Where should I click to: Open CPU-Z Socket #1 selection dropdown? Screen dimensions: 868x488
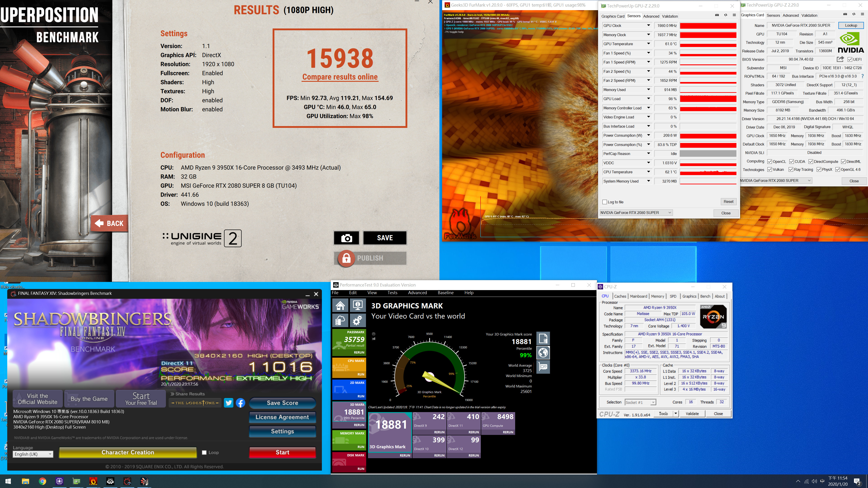pos(640,402)
